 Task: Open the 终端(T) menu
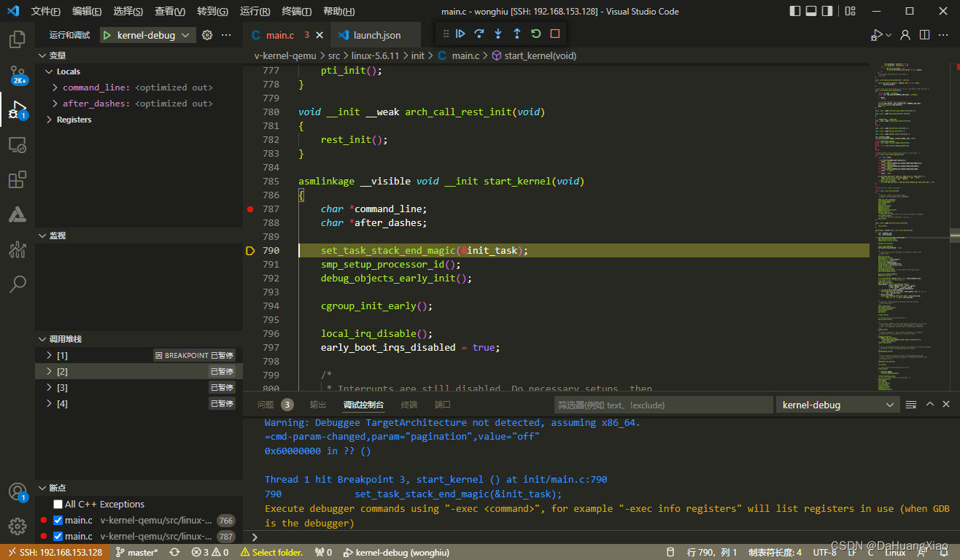[296, 11]
